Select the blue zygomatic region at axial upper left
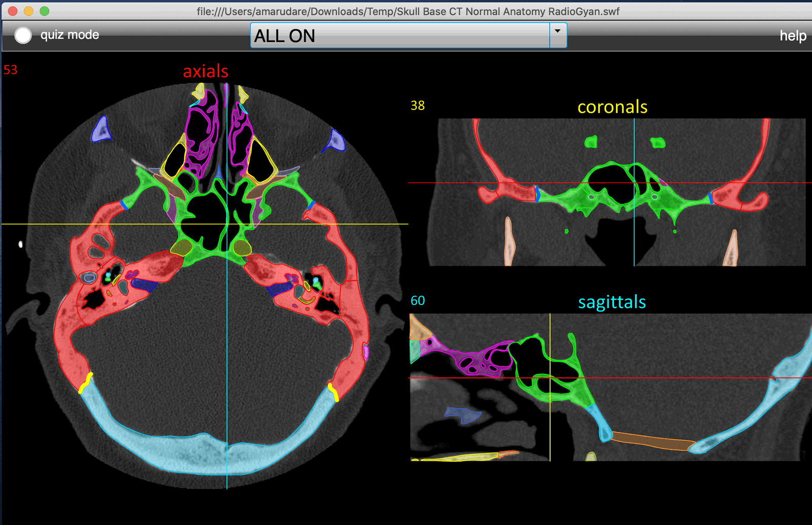 pyautogui.click(x=101, y=130)
